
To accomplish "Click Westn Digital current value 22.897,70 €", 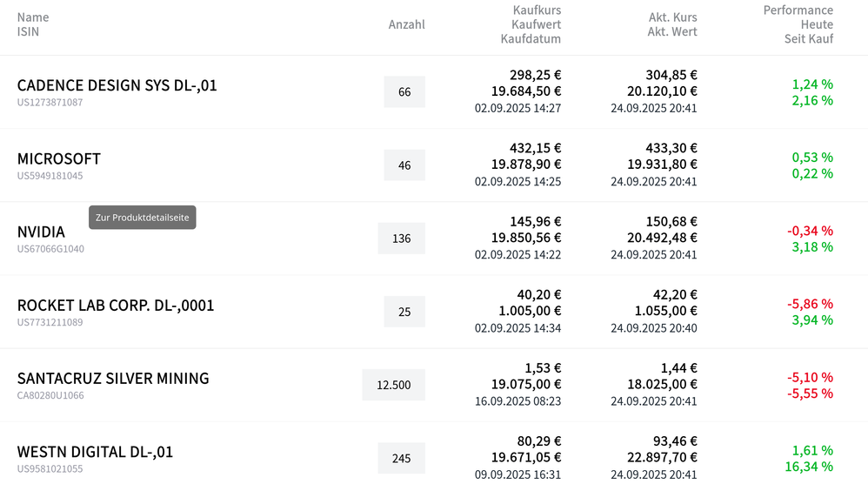I will [662, 457].
